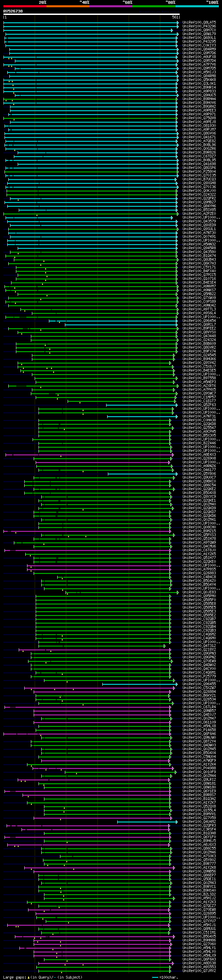Select the UniRef100_O24322 entry
222x980 pixels.
[199, 194]
